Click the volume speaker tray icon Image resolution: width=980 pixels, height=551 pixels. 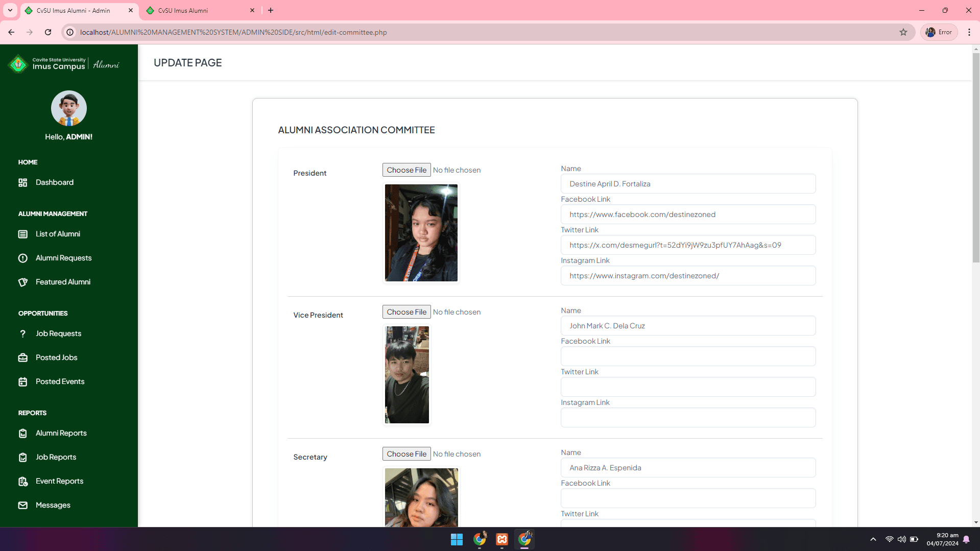point(901,539)
